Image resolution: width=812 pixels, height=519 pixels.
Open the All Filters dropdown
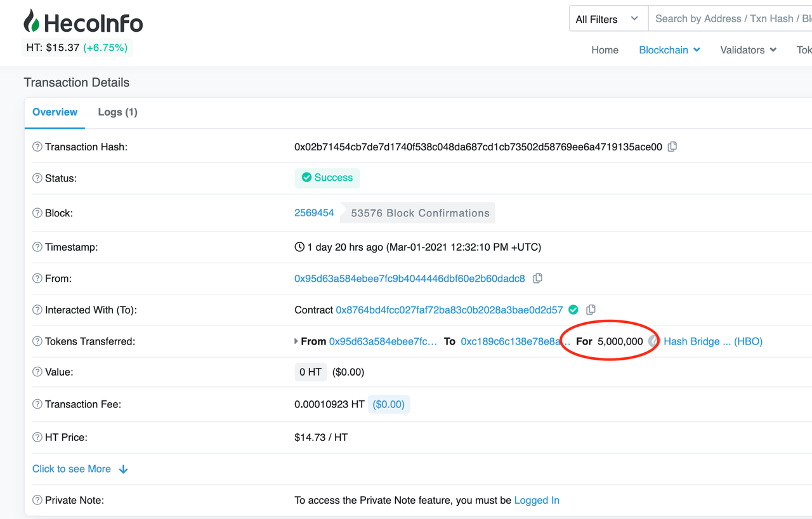pos(608,19)
